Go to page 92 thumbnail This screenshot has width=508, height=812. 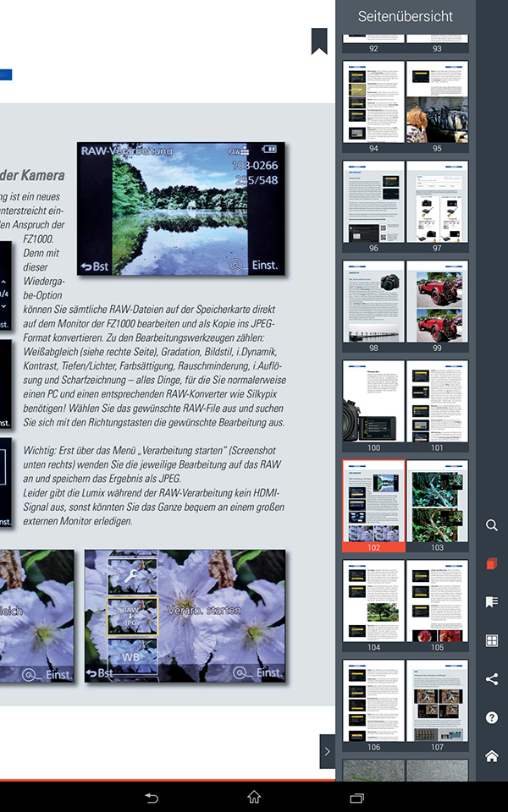click(x=373, y=44)
